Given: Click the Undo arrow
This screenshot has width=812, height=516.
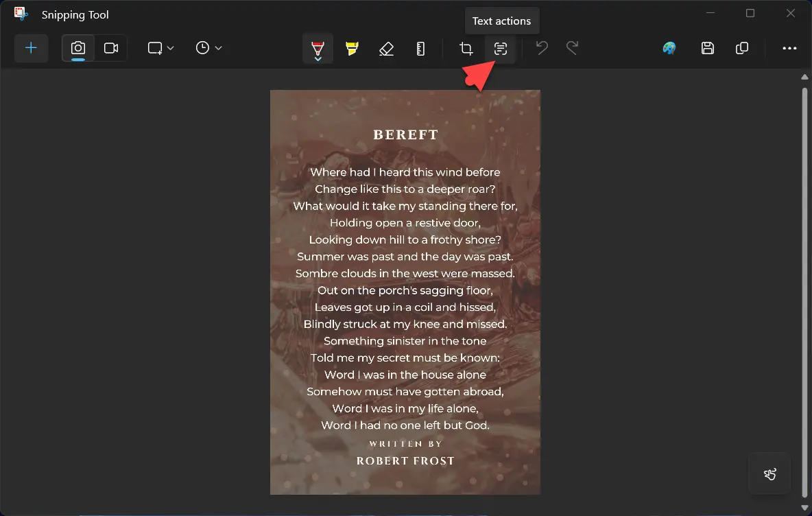Looking at the screenshot, I should click(542, 48).
